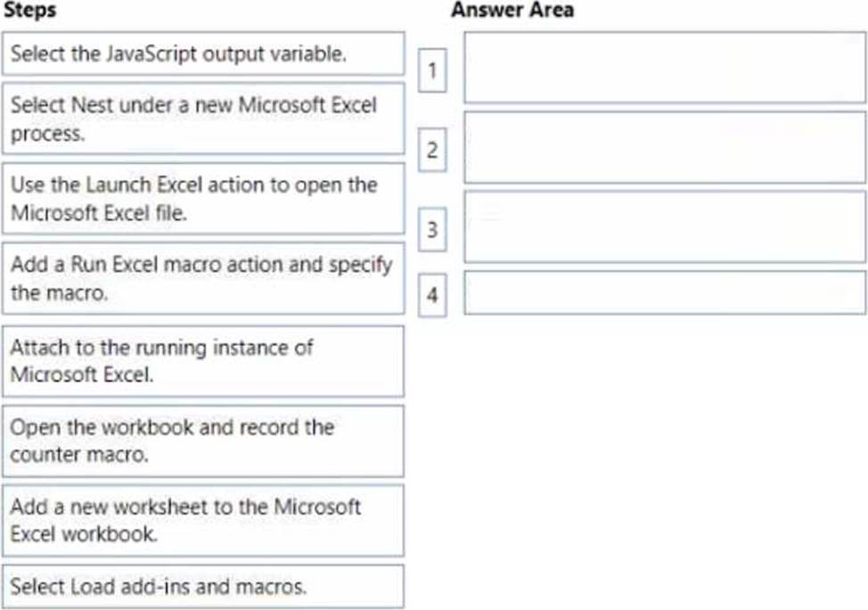The height and width of the screenshot is (610, 868).
Task: Click the 'Steps' heading
Action: [29, 11]
